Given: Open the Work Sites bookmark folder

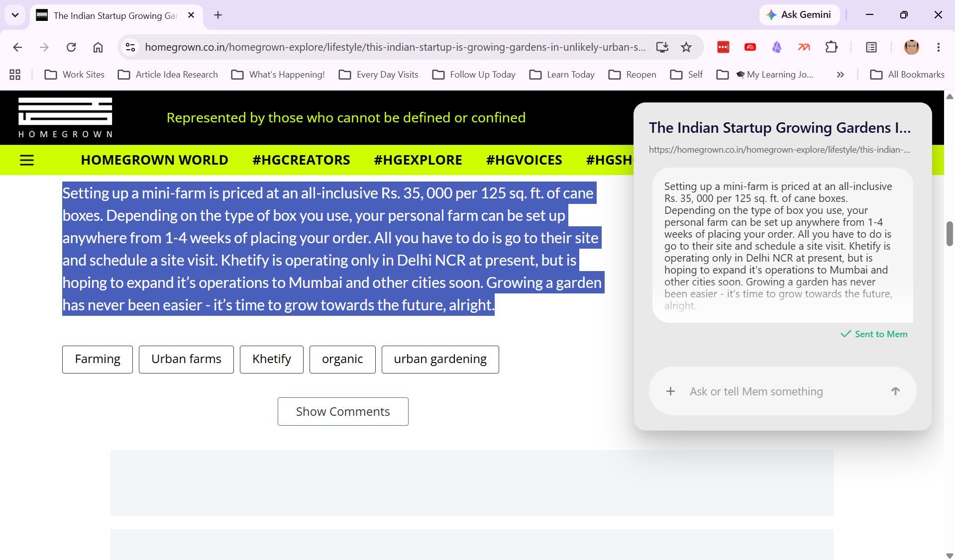Looking at the screenshot, I should (75, 75).
